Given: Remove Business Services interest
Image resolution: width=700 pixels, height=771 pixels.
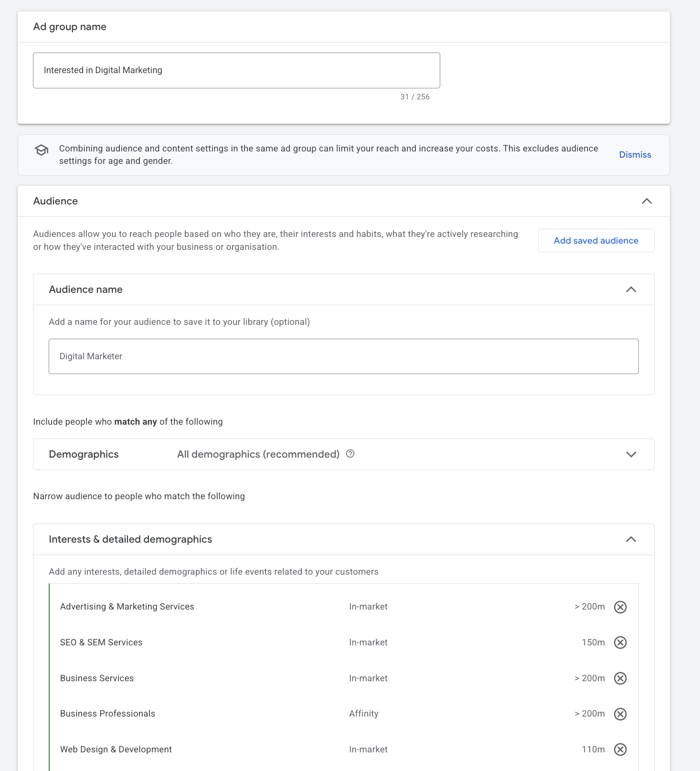Looking at the screenshot, I should [x=620, y=678].
